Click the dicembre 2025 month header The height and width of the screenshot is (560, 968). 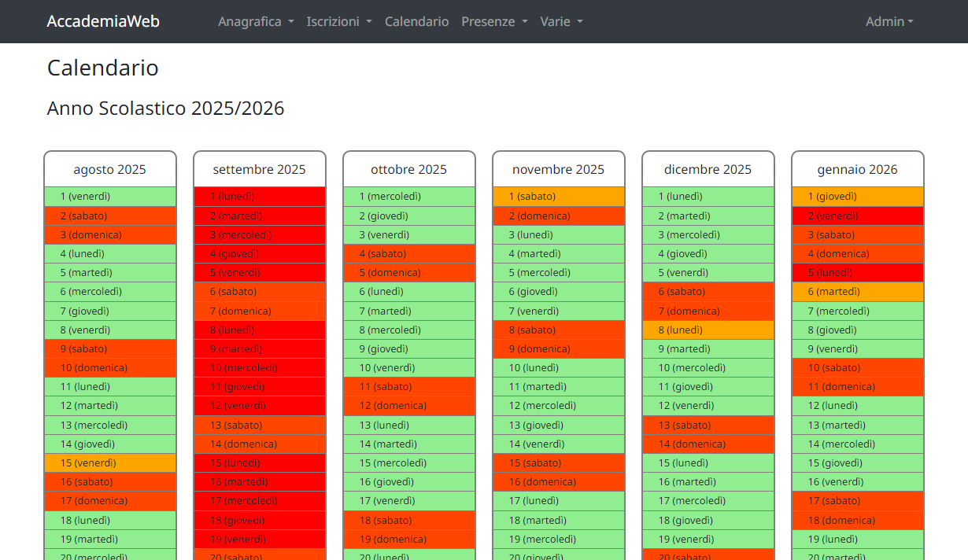708,170
